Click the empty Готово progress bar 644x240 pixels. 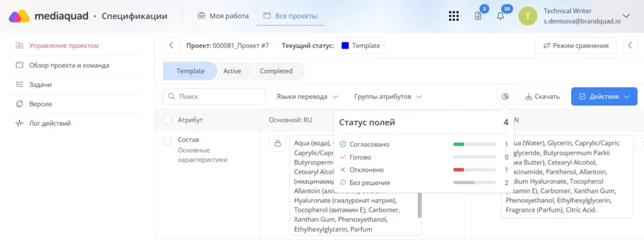click(474, 157)
